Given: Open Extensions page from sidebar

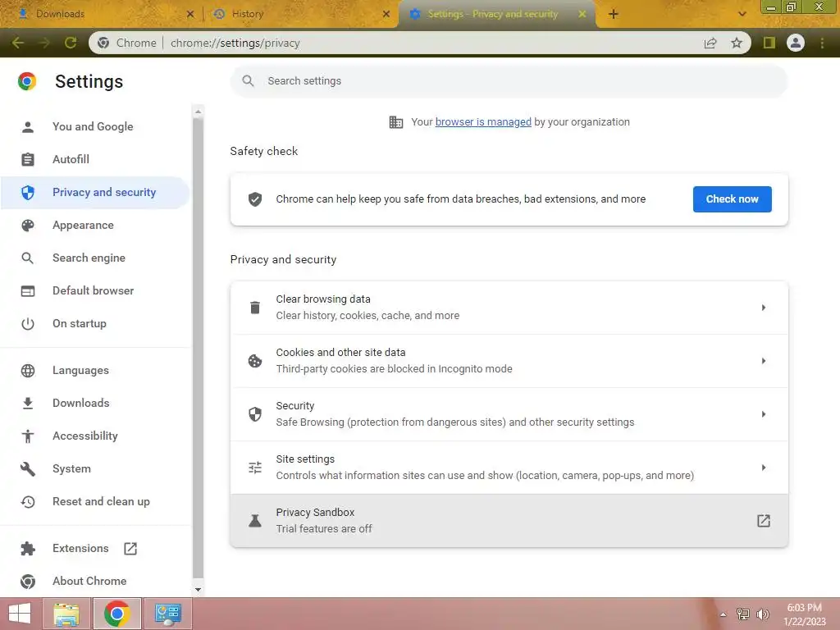Looking at the screenshot, I should 95,549.
